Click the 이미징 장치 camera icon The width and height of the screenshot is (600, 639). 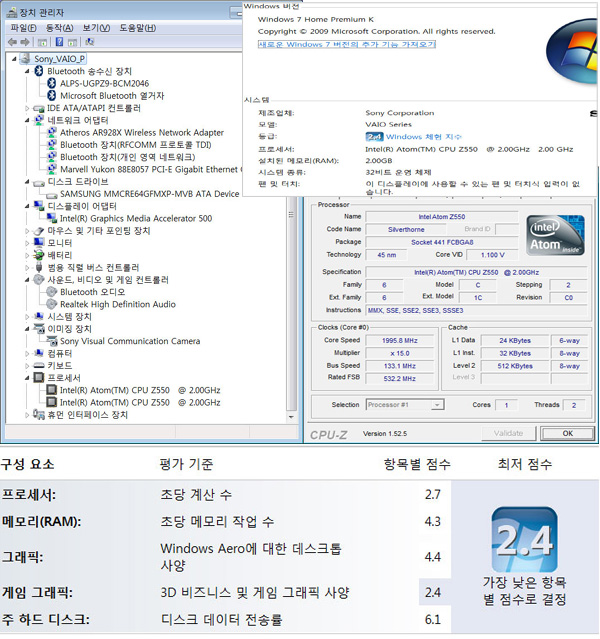pos(39,328)
